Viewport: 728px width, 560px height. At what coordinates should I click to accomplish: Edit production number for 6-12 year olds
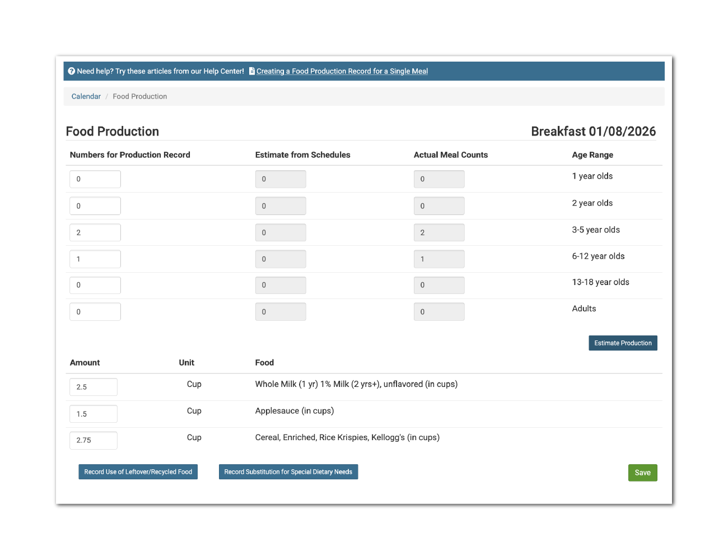[95, 259]
